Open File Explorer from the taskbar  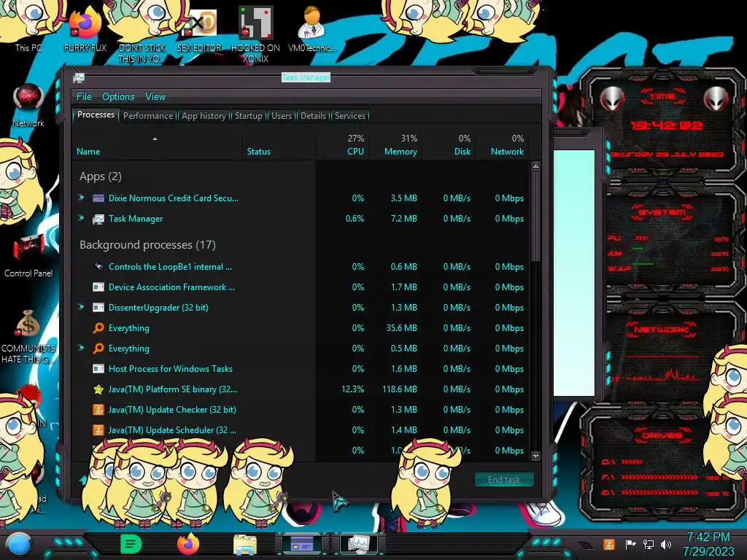[245, 545]
